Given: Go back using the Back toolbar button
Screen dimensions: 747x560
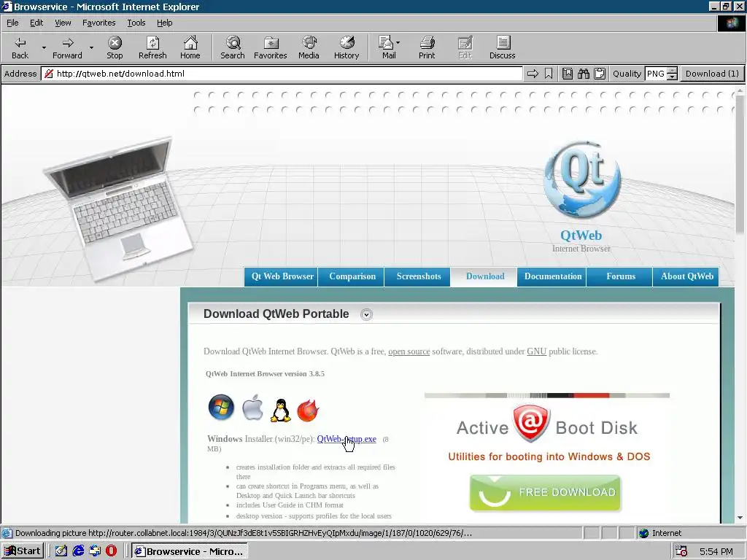Looking at the screenshot, I should [x=20, y=47].
